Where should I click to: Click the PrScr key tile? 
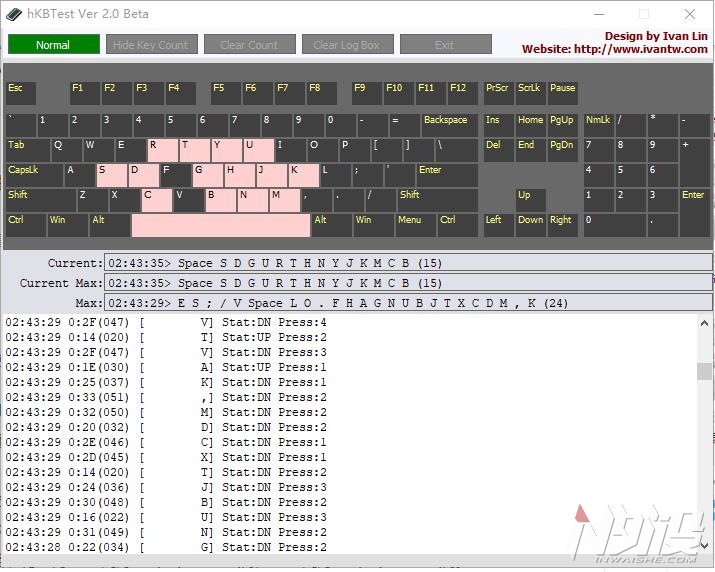pos(499,93)
